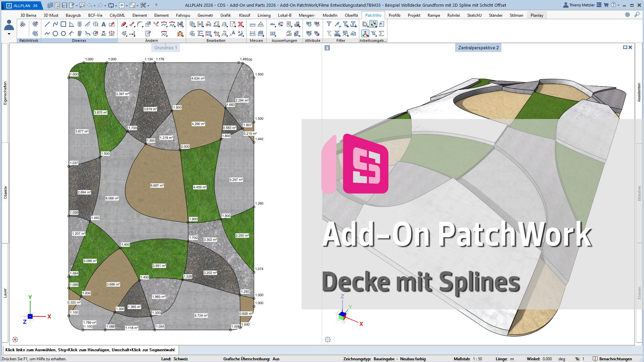Select the Circle drawing tool
Image resolution: width=644 pixels, height=362 pixels.
point(55,34)
